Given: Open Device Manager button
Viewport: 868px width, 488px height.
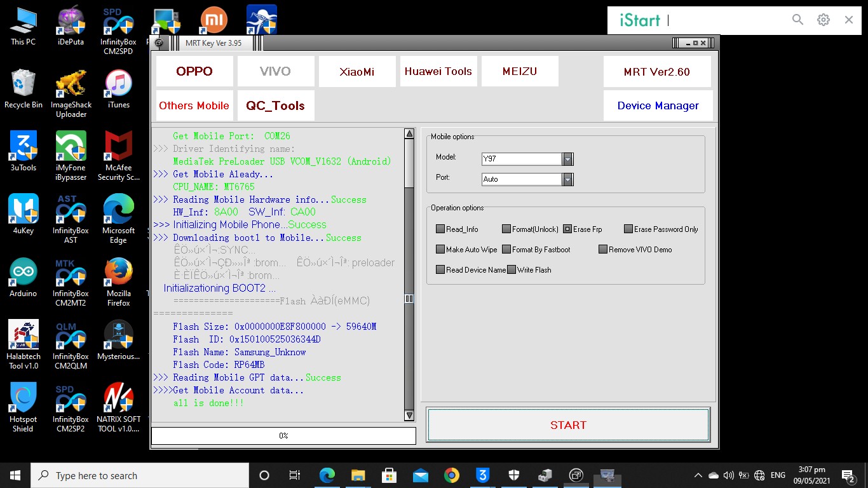Looking at the screenshot, I should tap(658, 105).
